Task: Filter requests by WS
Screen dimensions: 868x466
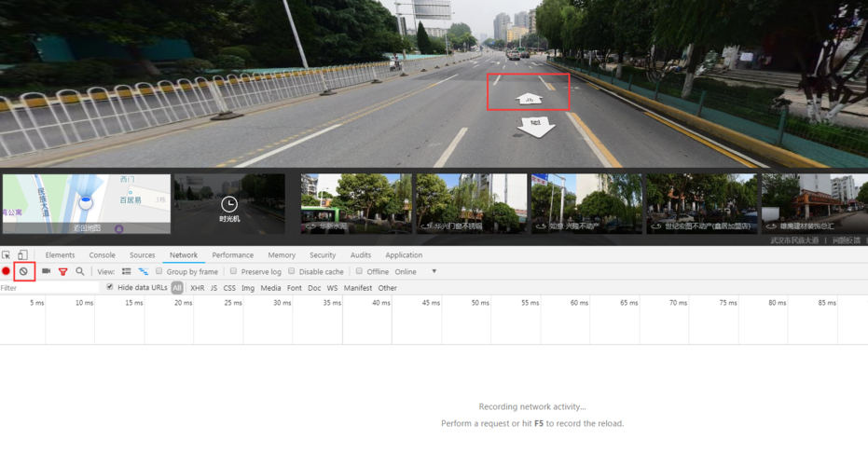Action: tap(332, 288)
